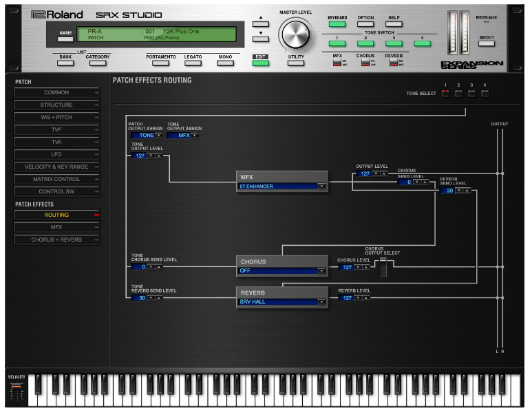Increase MFX Reverb Send Level
532x413 pixels.
pos(467,191)
